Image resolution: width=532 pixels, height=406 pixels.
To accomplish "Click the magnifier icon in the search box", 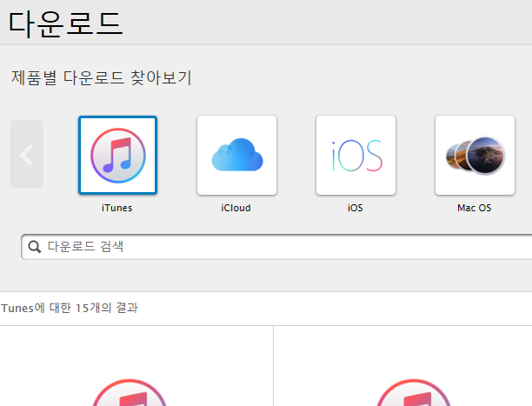I will click(35, 247).
